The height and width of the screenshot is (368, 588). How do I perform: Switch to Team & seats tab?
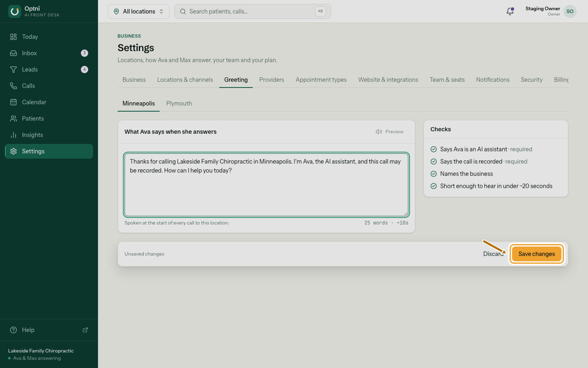(447, 80)
